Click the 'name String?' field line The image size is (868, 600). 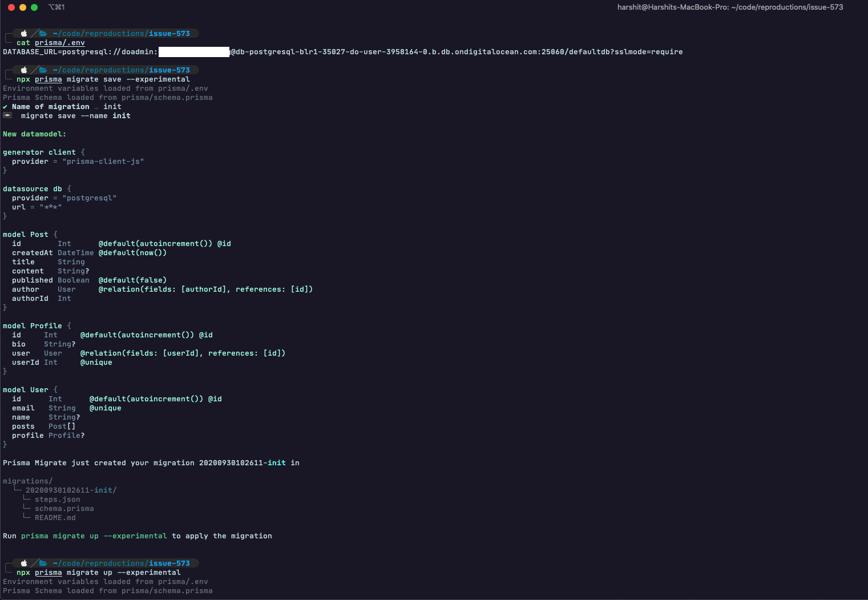(x=46, y=417)
